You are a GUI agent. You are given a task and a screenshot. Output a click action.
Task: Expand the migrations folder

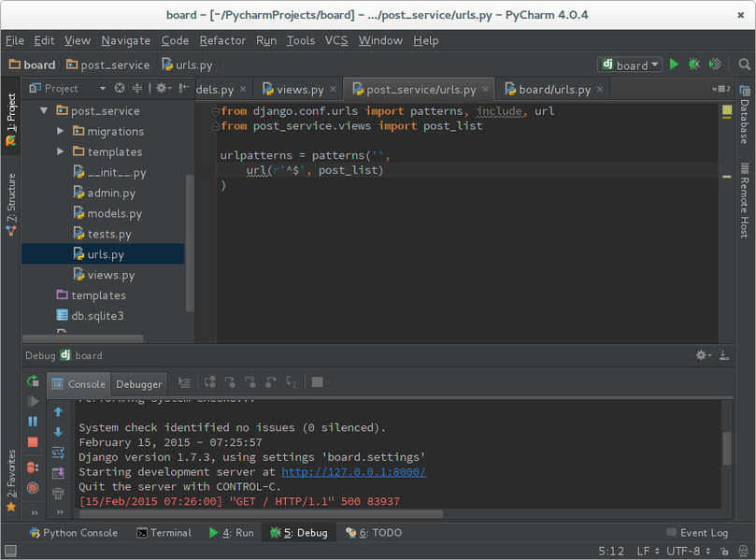point(60,131)
